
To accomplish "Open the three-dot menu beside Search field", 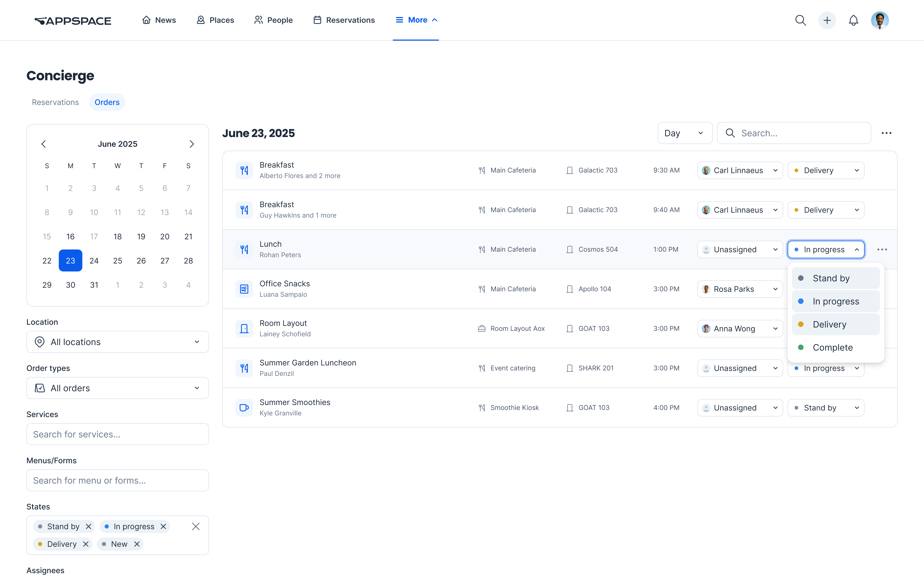I will click(x=886, y=133).
